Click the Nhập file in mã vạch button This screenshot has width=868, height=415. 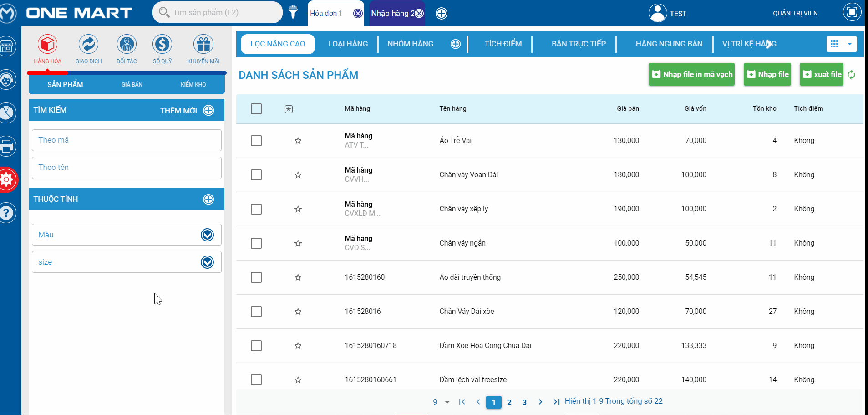point(691,74)
